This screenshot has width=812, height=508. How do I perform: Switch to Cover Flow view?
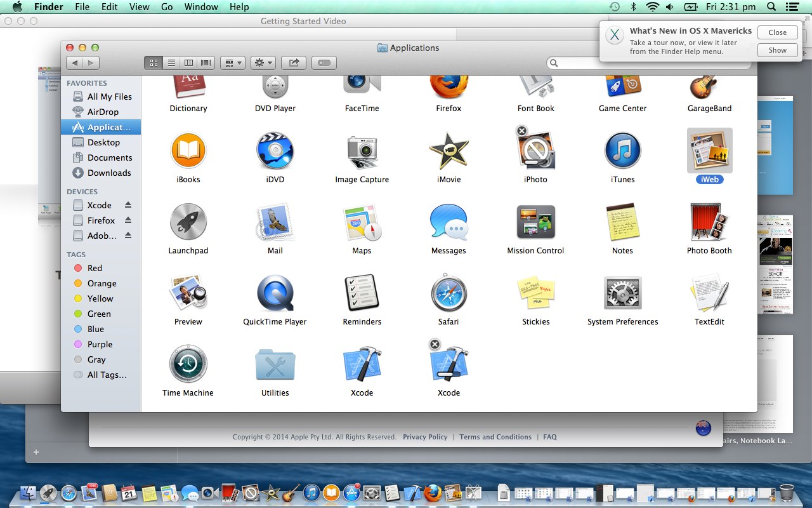click(x=206, y=63)
